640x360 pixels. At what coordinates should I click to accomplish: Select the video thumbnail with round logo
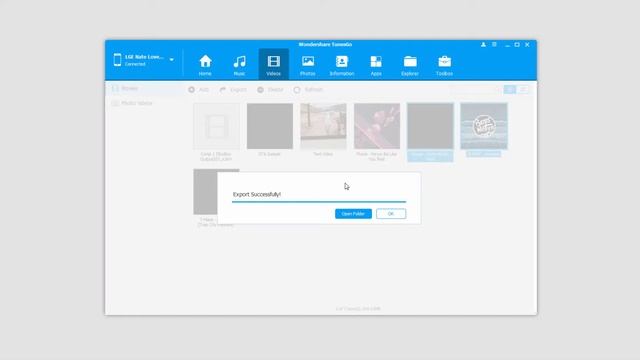coord(484,126)
